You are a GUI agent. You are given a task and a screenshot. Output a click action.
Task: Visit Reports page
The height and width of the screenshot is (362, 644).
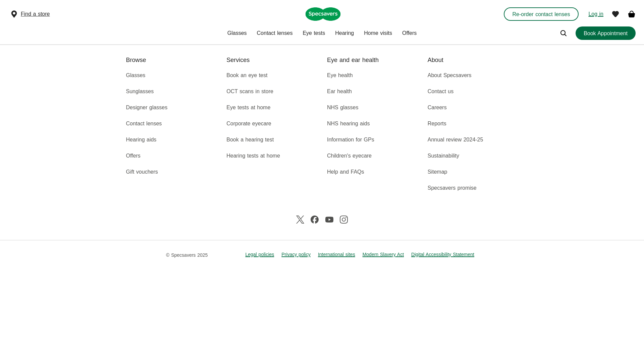coord(437,124)
